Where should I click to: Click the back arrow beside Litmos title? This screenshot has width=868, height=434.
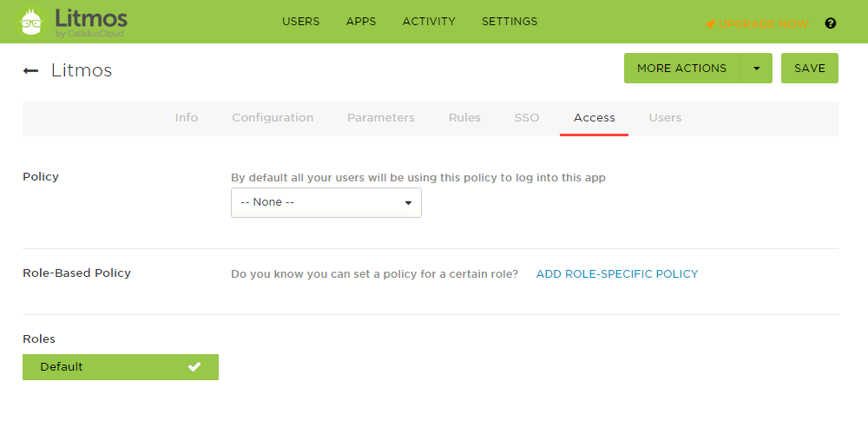pyautogui.click(x=30, y=70)
